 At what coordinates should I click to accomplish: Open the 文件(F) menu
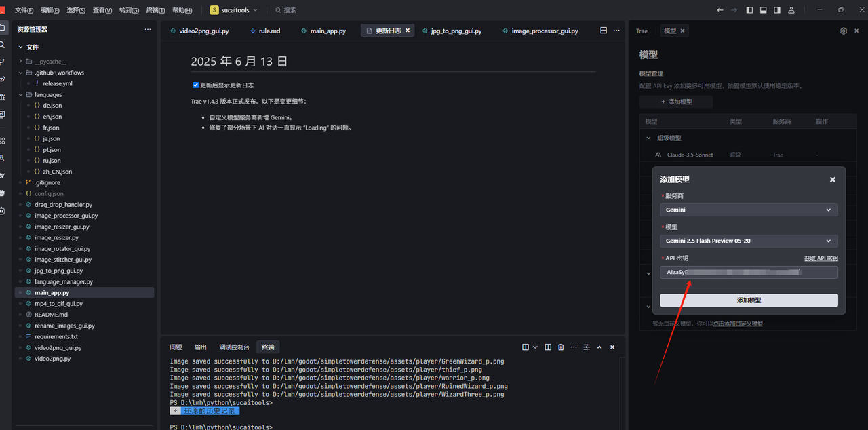coord(24,10)
